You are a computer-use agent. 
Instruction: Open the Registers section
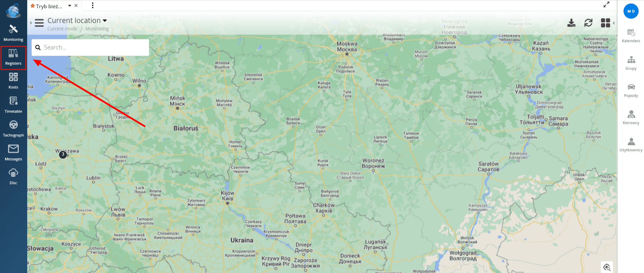13,58
